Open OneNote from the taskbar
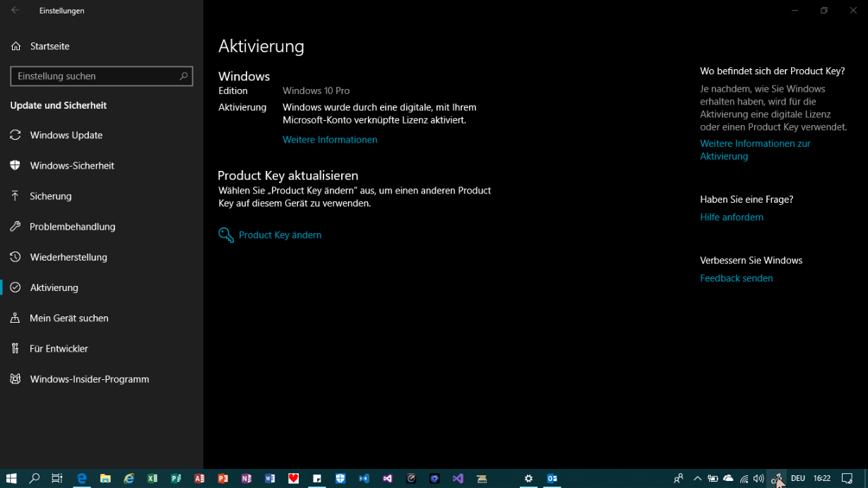Viewport: 868px width, 488px height. pos(246,479)
